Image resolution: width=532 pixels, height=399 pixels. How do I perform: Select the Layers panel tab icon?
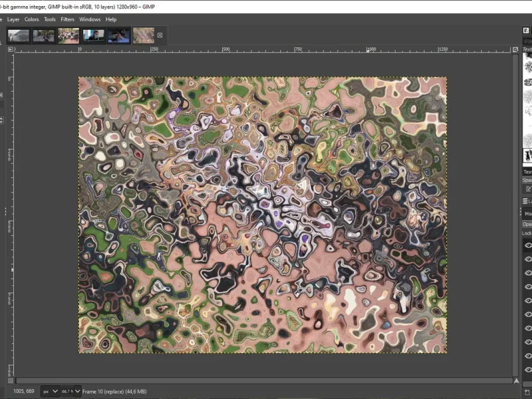(525, 200)
